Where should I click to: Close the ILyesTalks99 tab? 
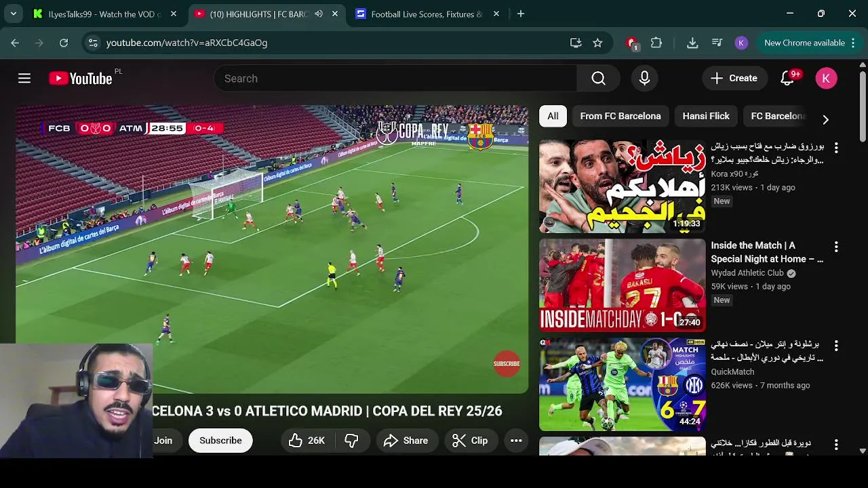click(174, 14)
